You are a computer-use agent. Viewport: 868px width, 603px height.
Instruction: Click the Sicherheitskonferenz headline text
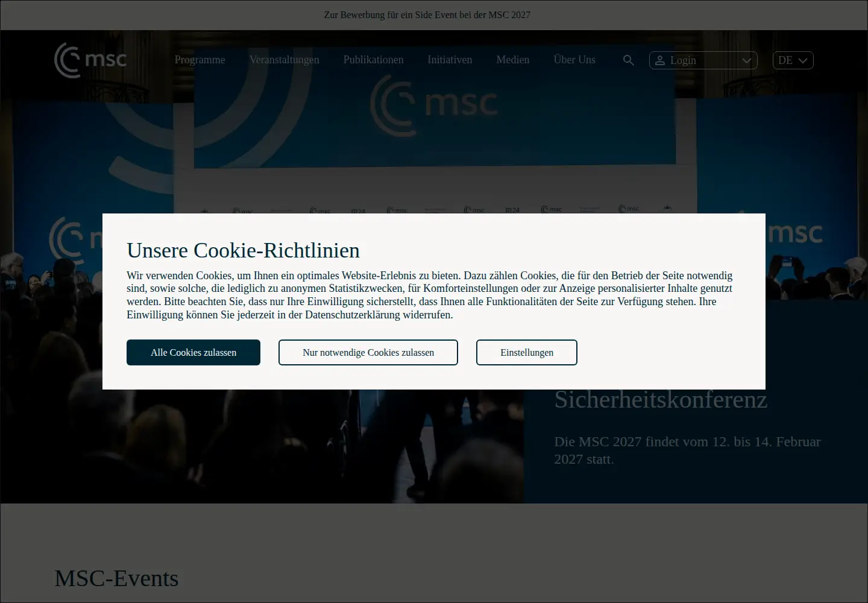(661, 399)
